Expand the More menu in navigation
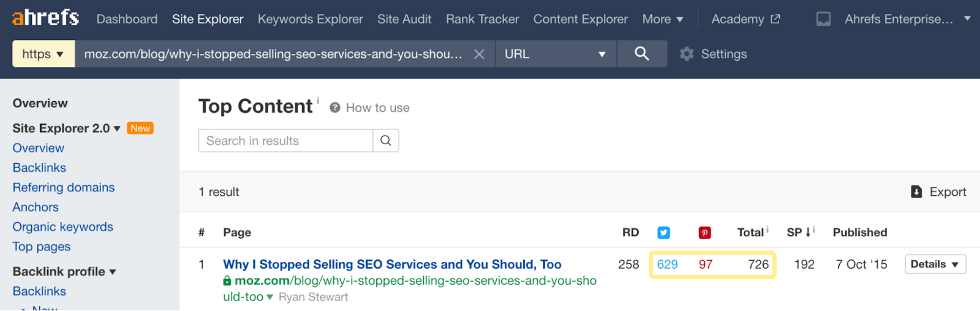The width and height of the screenshot is (980, 311). tap(662, 19)
